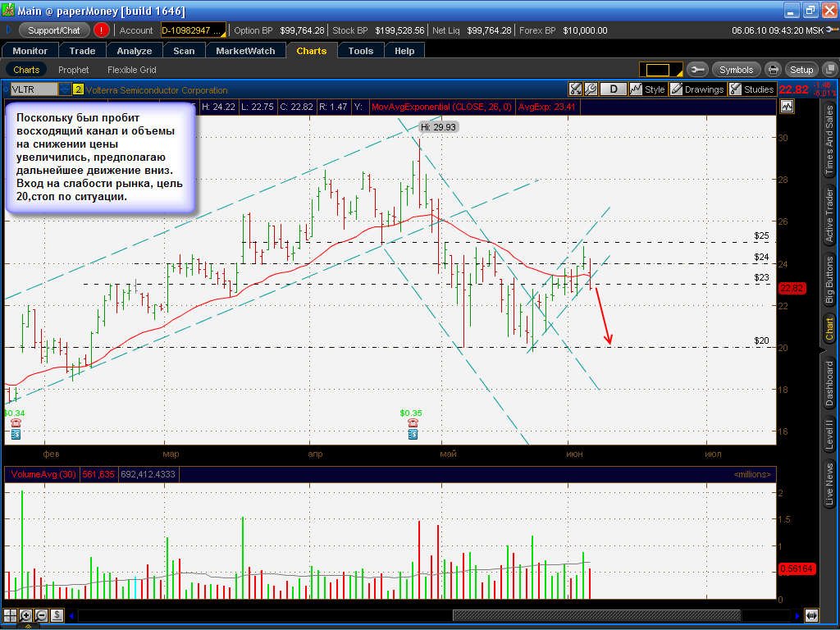The image size is (840, 630).
Task: Switch to the Analyze tab
Action: [x=135, y=51]
